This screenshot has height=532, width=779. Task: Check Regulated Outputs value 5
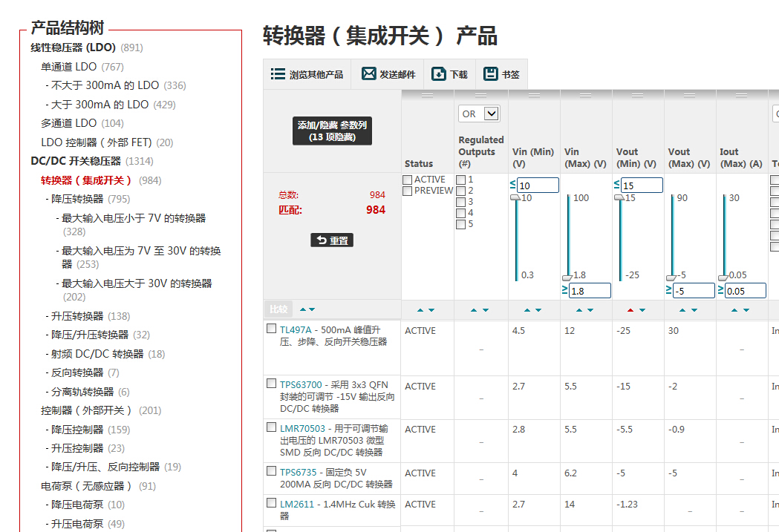pos(461,224)
